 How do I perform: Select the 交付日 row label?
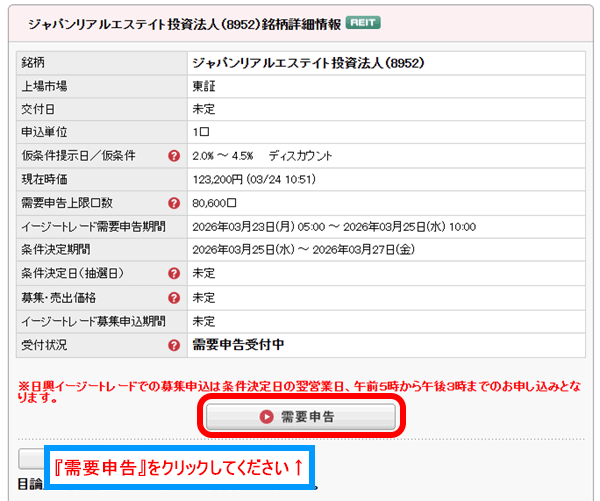pos(38,109)
